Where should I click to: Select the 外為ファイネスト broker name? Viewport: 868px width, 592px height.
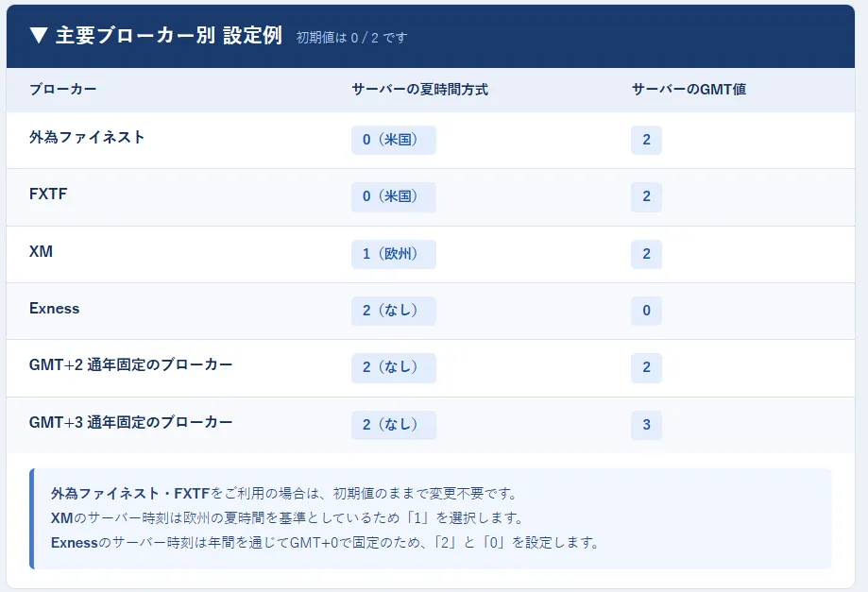click(x=87, y=137)
